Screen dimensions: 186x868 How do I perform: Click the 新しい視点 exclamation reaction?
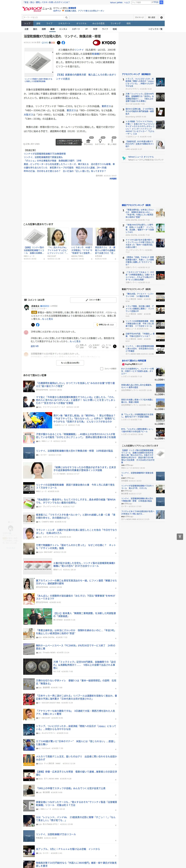(x=112, y=141)
